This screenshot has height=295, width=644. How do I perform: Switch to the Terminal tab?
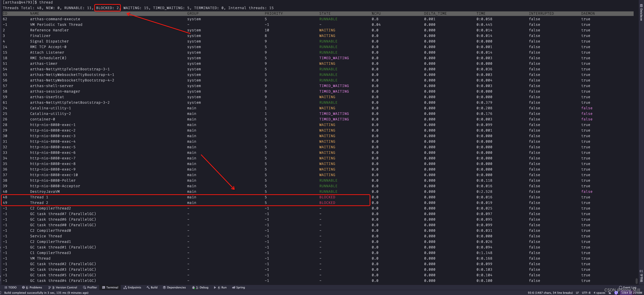(x=110, y=287)
